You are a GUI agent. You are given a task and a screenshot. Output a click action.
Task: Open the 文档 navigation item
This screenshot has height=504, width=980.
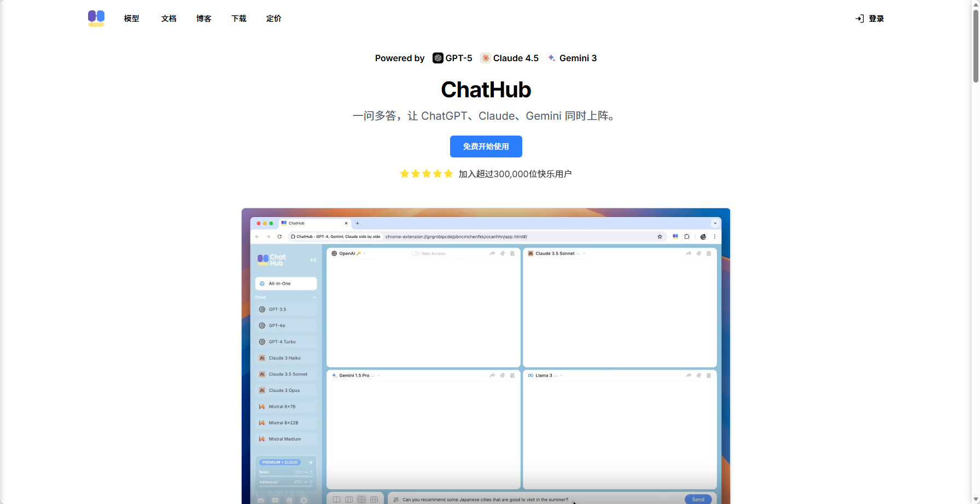pos(169,19)
